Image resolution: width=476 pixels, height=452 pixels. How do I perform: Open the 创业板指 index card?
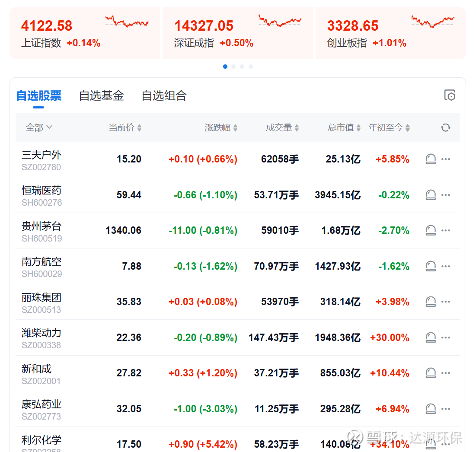click(x=391, y=33)
